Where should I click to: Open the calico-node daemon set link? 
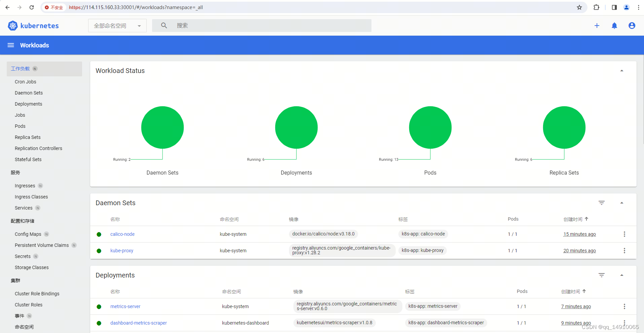tap(122, 234)
